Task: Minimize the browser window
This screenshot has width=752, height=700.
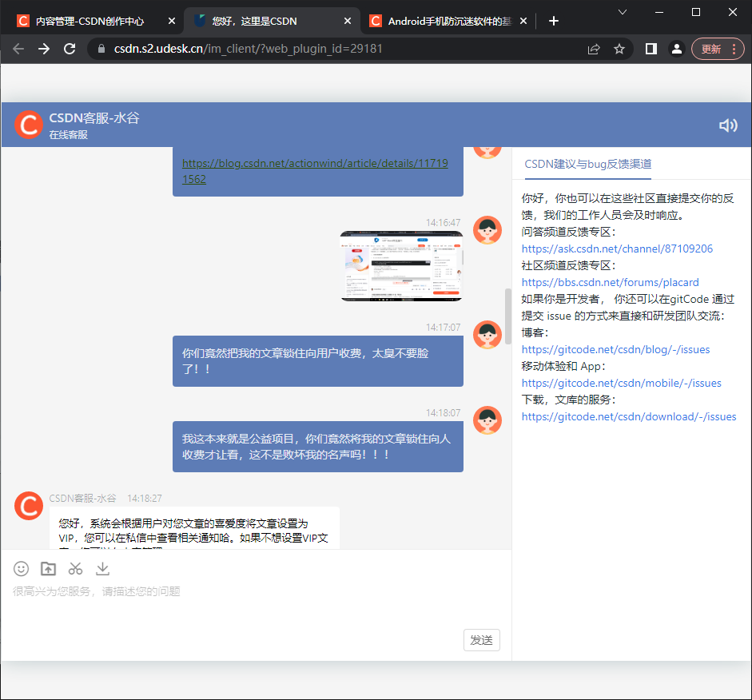Action: point(659,13)
